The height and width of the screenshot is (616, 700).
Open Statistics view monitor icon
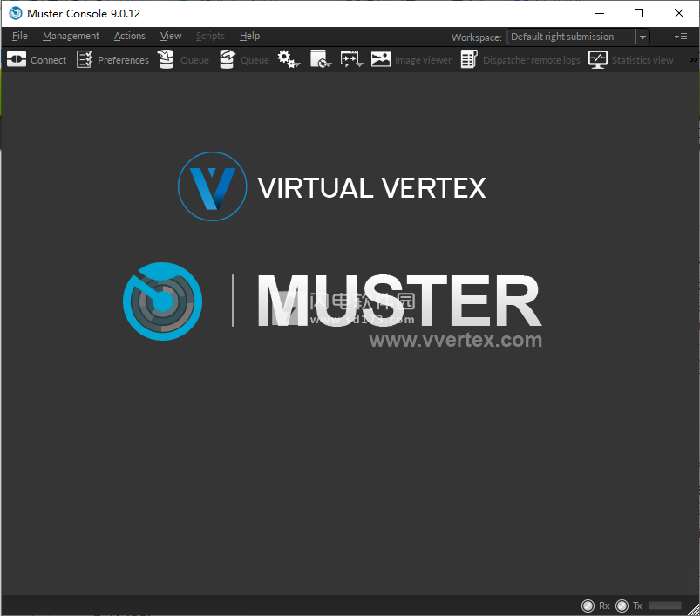tap(598, 59)
